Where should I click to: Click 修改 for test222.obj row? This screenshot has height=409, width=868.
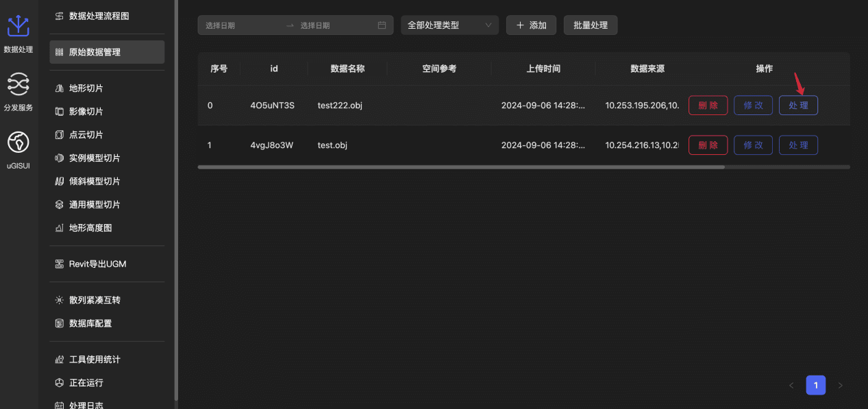pos(753,106)
